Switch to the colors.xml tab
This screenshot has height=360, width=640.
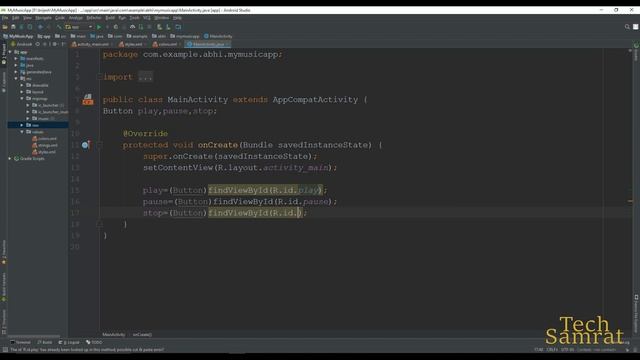click(166, 44)
